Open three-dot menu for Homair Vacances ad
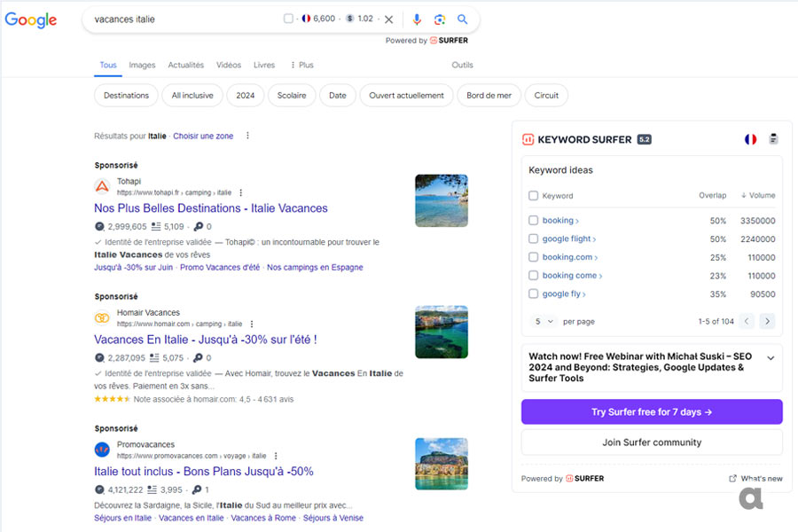The height and width of the screenshot is (532, 798). (x=252, y=324)
